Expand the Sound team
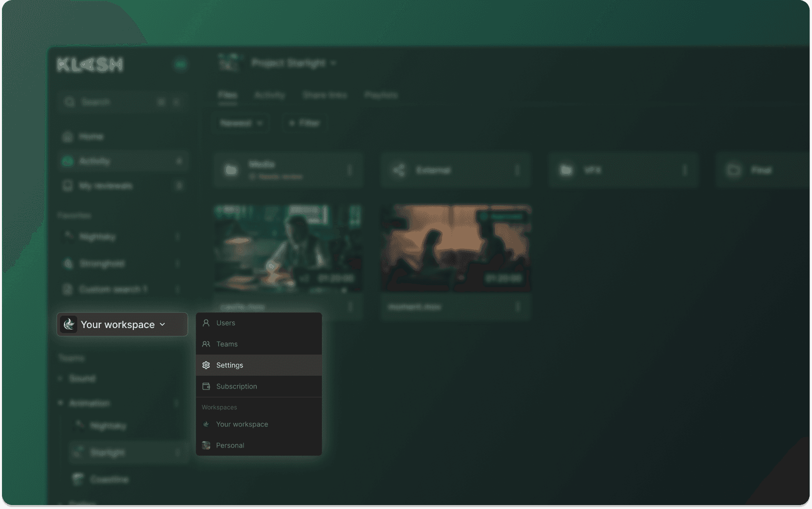This screenshot has height=509, width=812. pos(60,379)
